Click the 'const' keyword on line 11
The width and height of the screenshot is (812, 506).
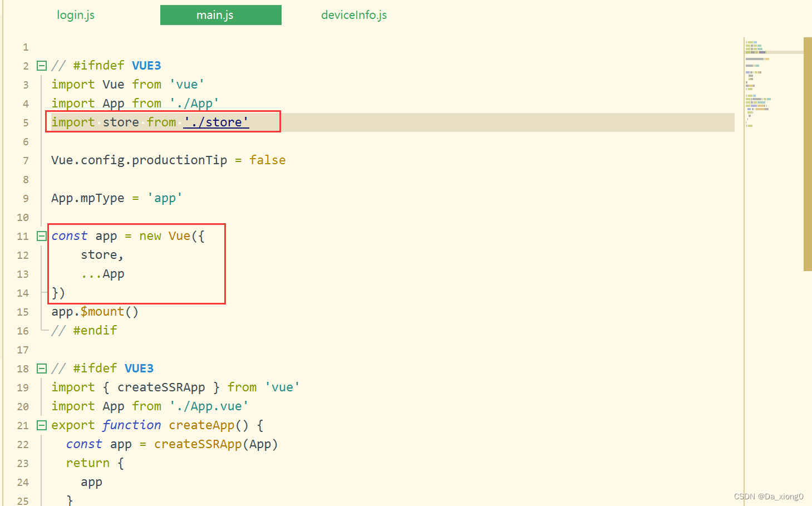pyautogui.click(x=70, y=236)
